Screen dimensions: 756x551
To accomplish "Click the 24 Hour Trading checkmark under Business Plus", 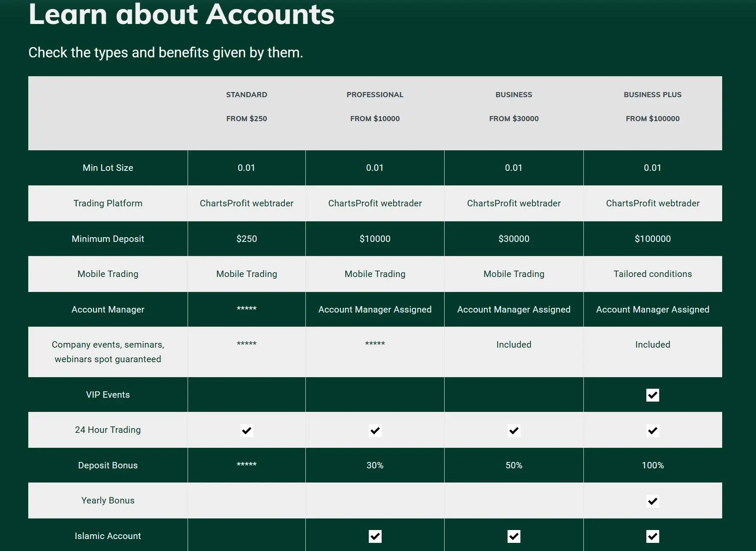I will (652, 430).
